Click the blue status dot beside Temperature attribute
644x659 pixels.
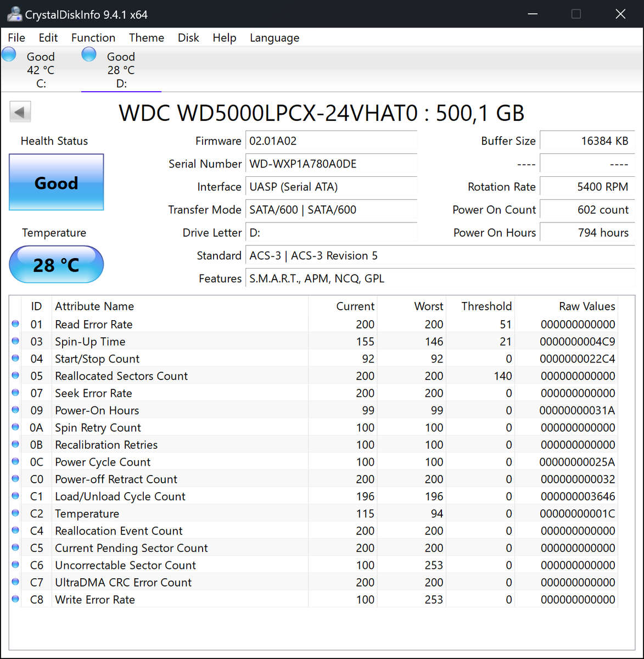15,513
